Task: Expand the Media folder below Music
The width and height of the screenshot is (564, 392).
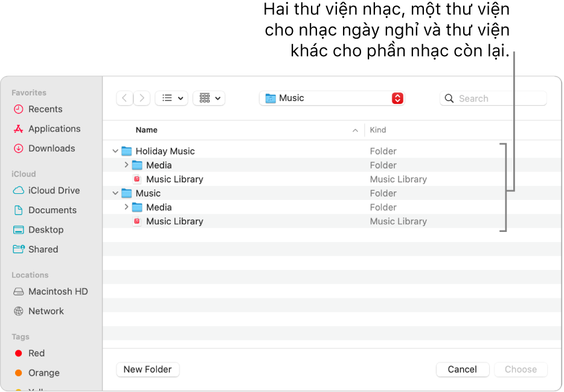Action: point(126,207)
